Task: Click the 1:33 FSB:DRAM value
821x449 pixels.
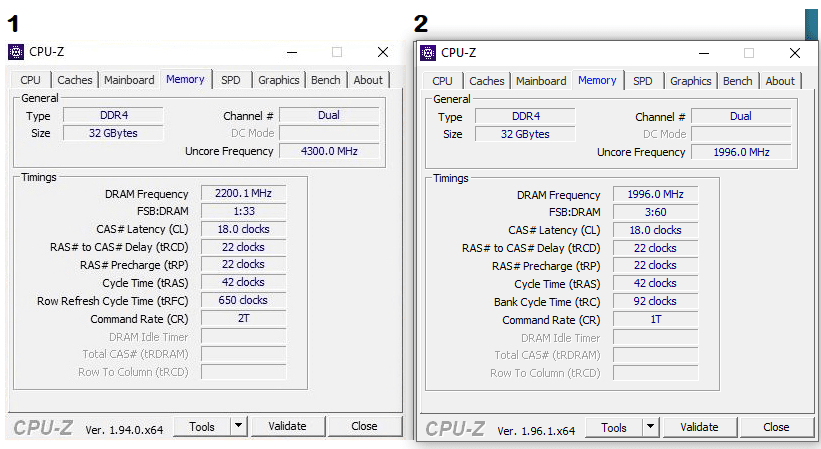Action: [x=243, y=211]
